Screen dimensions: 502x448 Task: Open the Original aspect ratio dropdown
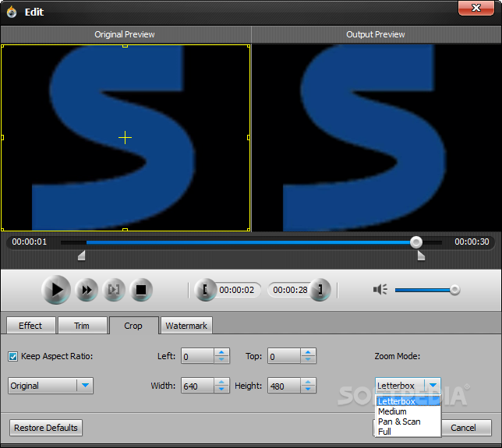pos(51,386)
